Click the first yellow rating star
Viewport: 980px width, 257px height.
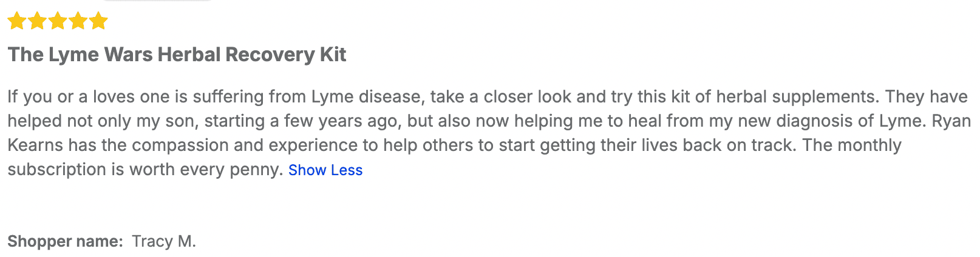click(x=16, y=22)
